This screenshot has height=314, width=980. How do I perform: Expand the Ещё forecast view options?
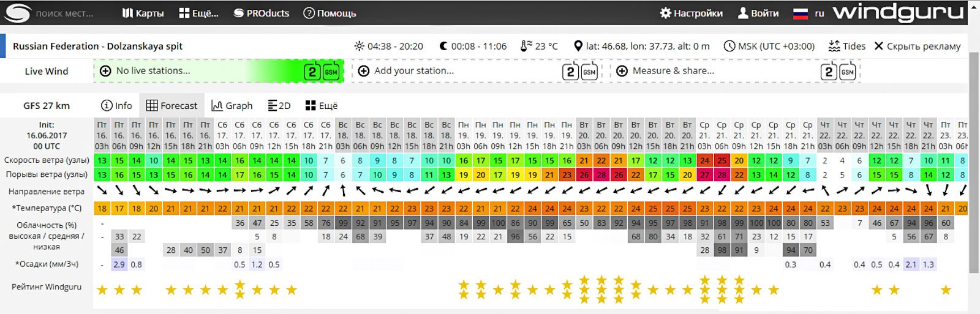pos(322,106)
